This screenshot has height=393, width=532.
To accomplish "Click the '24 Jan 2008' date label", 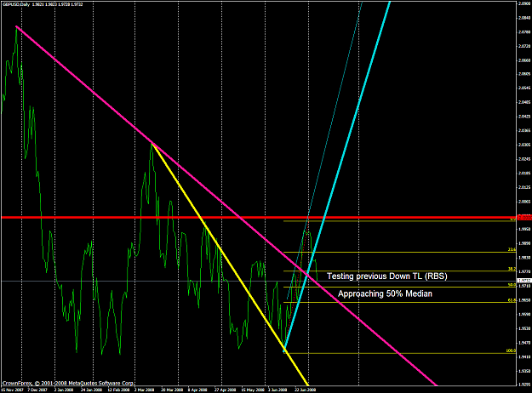I will (91, 390).
